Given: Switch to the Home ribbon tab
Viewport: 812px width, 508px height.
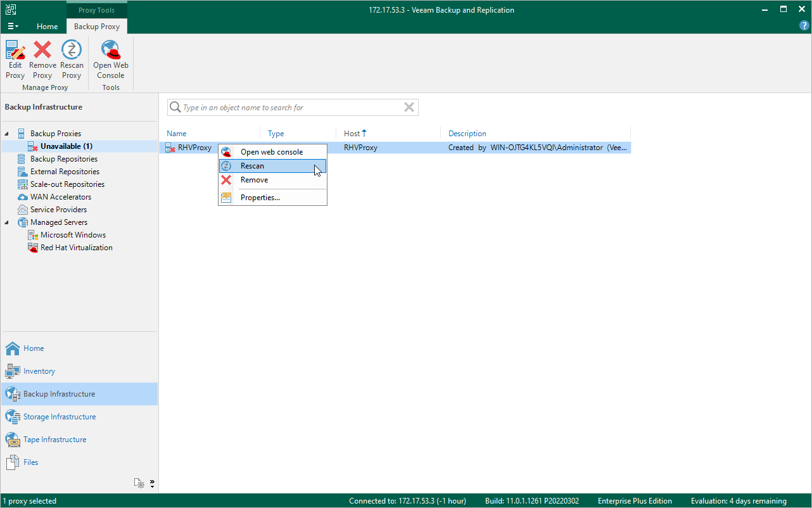Looking at the screenshot, I should (48, 27).
